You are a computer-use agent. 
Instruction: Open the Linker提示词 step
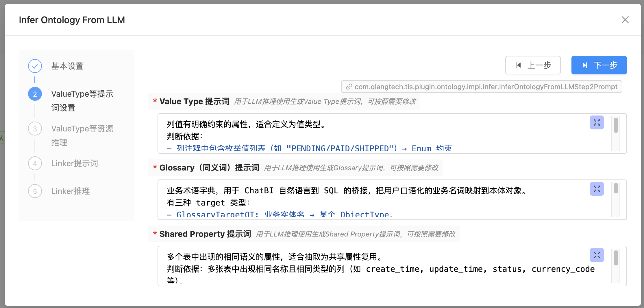(75, 163)
